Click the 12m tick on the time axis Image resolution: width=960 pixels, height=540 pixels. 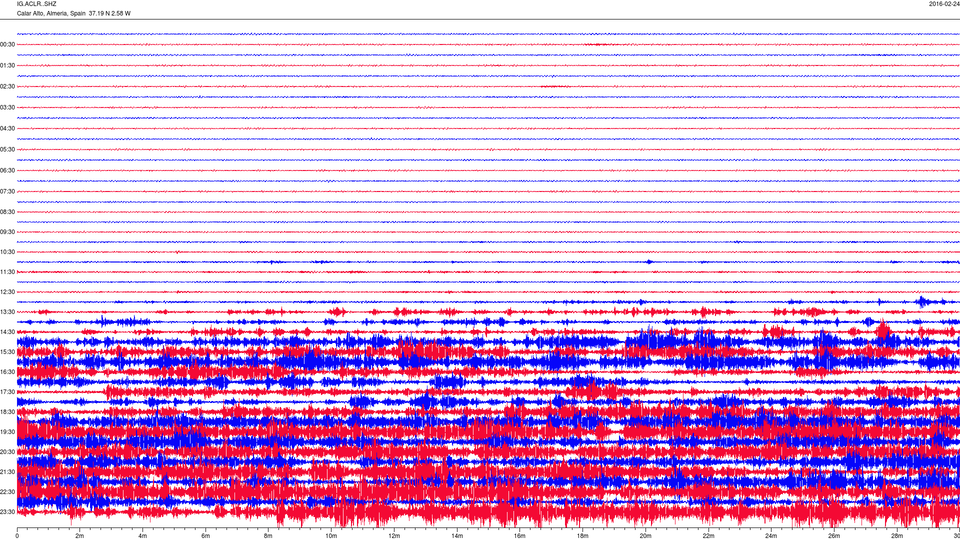(394, 536)
